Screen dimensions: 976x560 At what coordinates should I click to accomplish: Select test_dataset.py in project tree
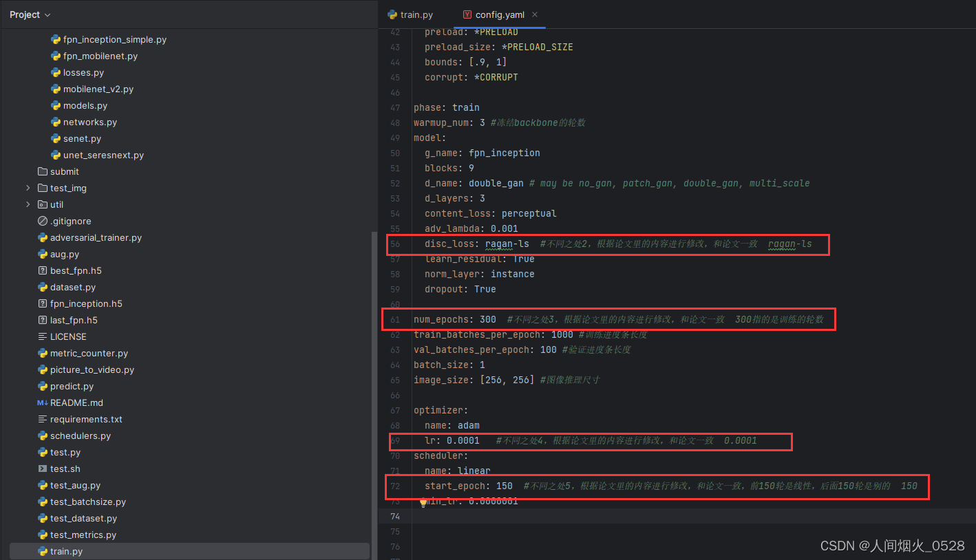[x=83, y=518]
